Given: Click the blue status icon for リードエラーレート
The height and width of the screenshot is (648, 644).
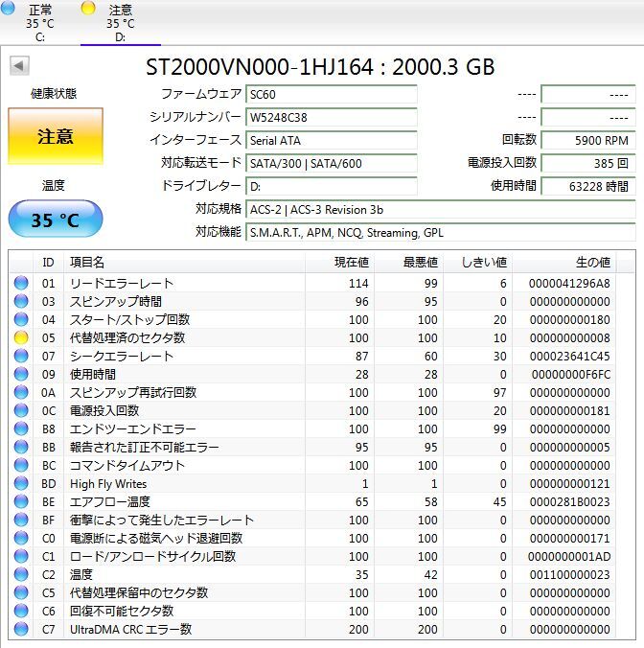Looking at the screenshot, I should pyautogui.click(x=21, y=284).
